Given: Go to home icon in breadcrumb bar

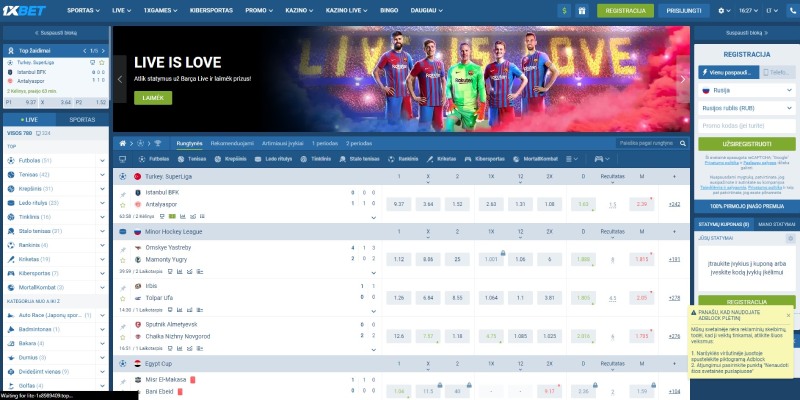Looking at the screenshot, I should tap(122, 143).
